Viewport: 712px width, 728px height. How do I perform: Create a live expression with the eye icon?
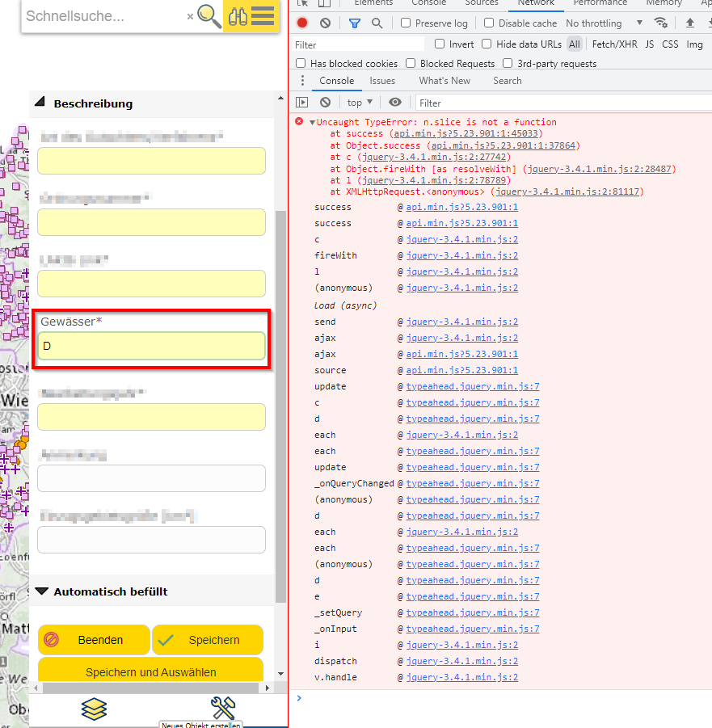coord(395,103)
